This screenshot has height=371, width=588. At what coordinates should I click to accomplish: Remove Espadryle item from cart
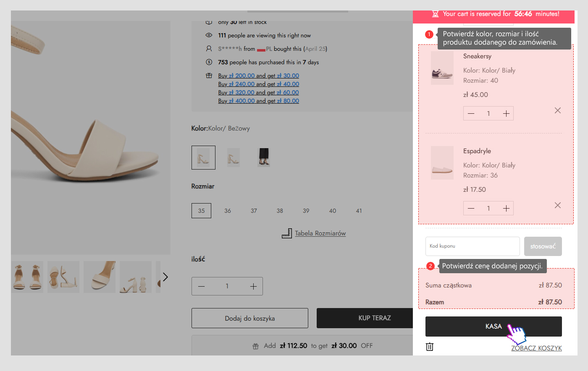pyautogui.click(x=557, y=205)
